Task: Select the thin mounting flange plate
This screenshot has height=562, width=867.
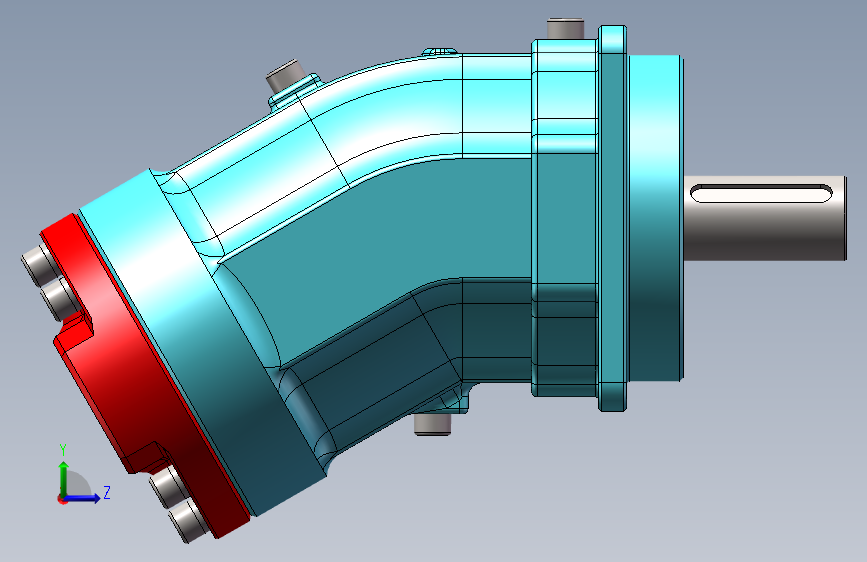Action: [x=613, y=218]
